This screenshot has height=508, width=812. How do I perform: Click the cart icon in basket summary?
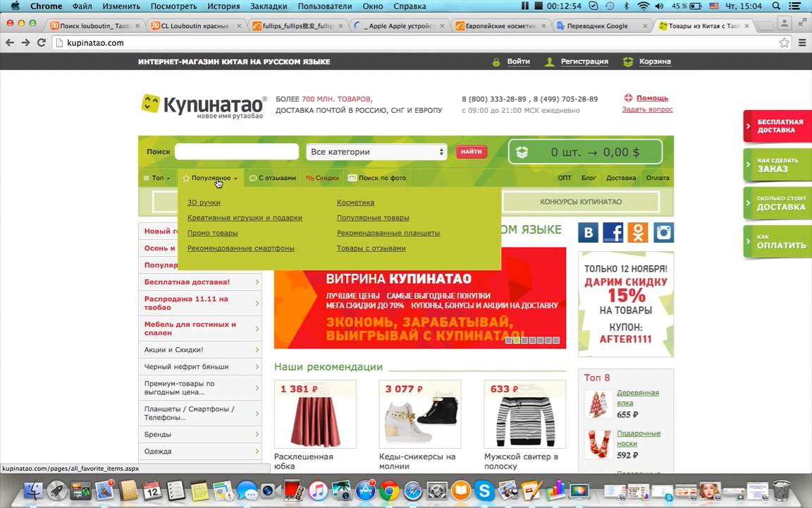522,152
